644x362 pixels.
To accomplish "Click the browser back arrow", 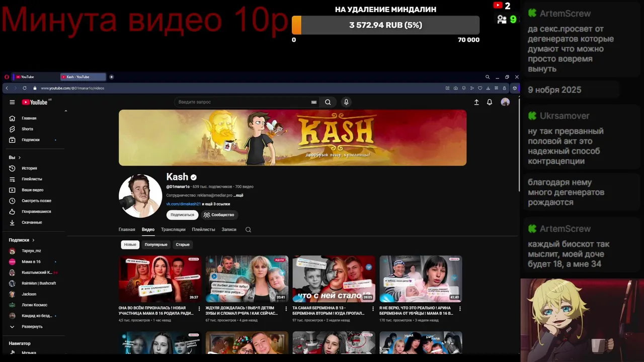I will 7,88.
